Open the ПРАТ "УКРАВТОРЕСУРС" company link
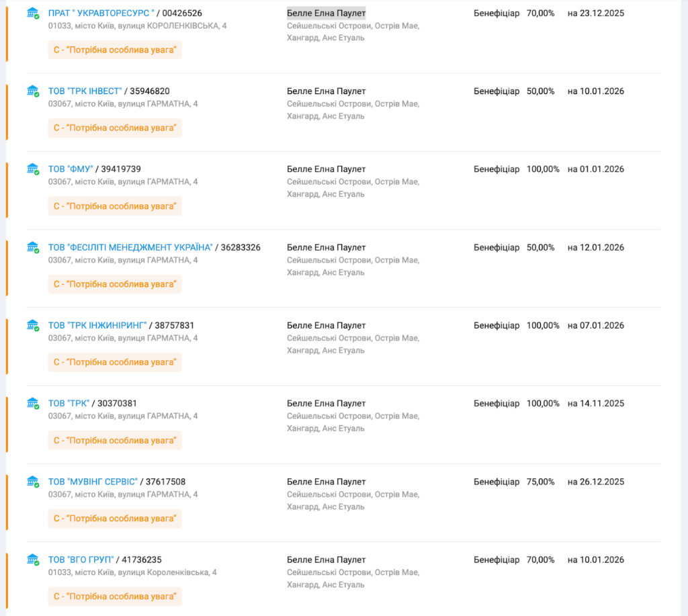Screen dimensions: 688x616 pos(101,13)
